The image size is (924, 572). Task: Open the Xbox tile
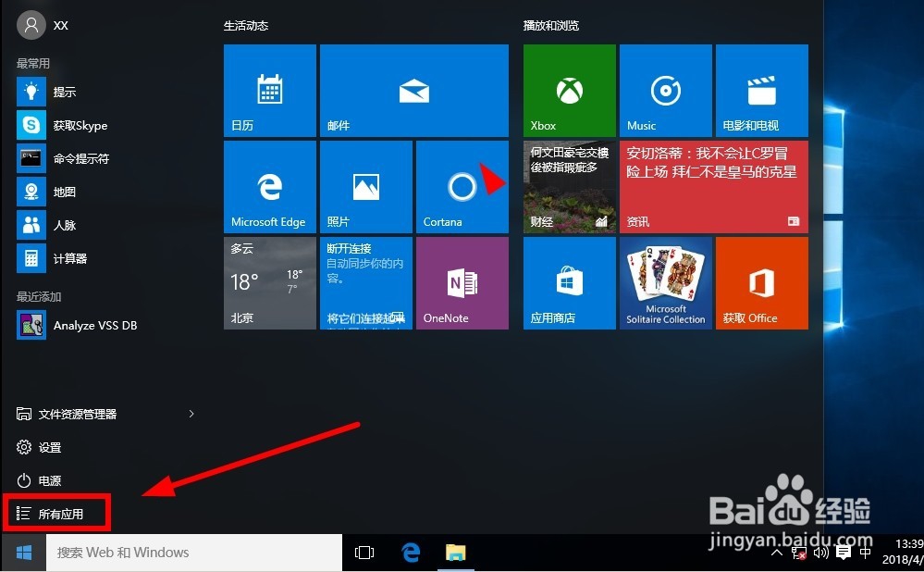pos(569,90)
